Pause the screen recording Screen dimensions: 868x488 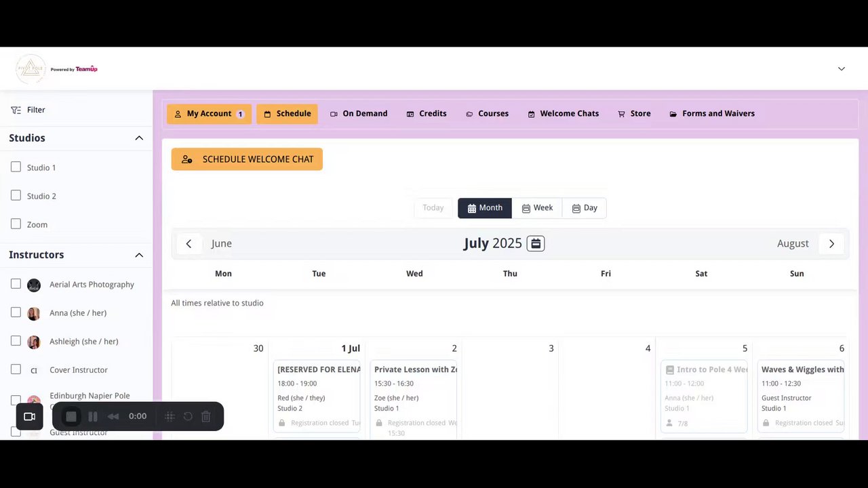tap(93, 416)
